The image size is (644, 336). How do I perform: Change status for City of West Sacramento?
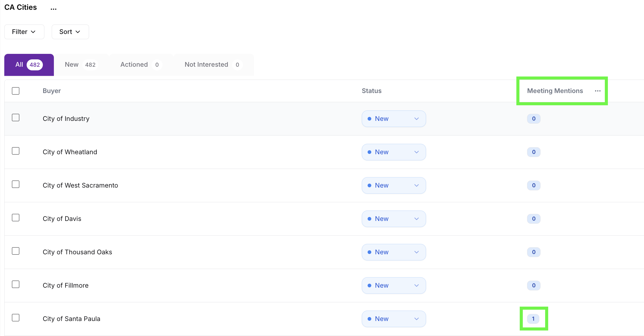pyautogui.click(x=394, y=185)
